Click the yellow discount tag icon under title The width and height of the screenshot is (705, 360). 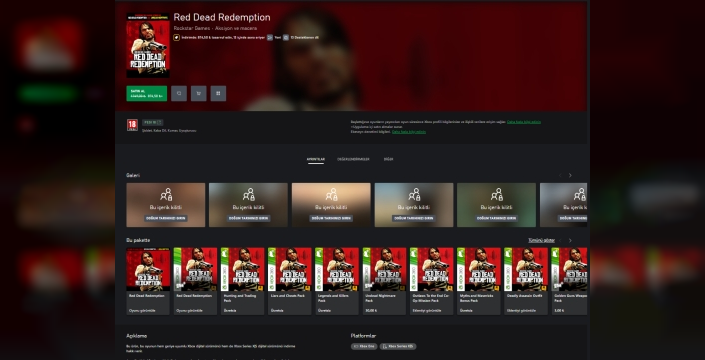click(x=177, y=37)
